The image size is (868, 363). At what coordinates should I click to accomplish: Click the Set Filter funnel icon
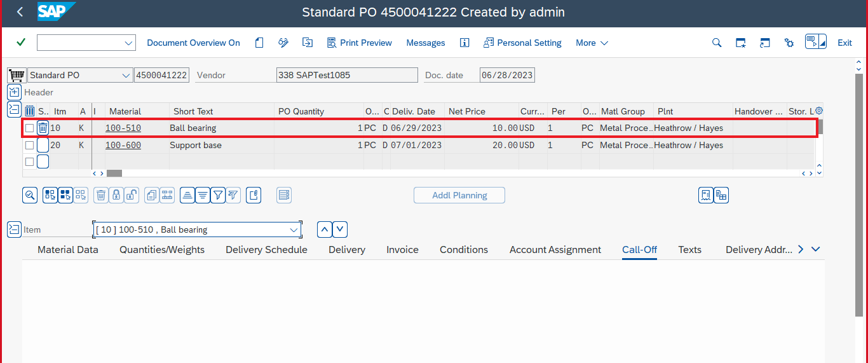(218, 195)
